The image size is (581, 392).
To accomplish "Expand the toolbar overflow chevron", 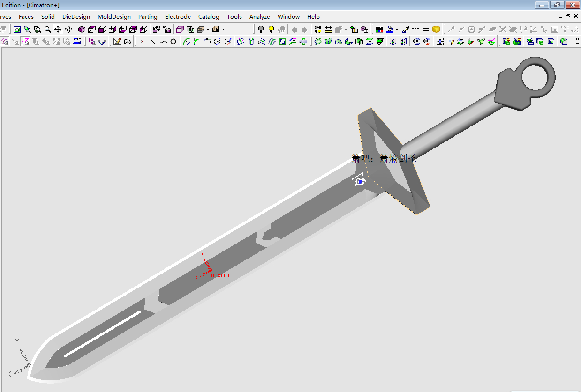I will point(577,39).
